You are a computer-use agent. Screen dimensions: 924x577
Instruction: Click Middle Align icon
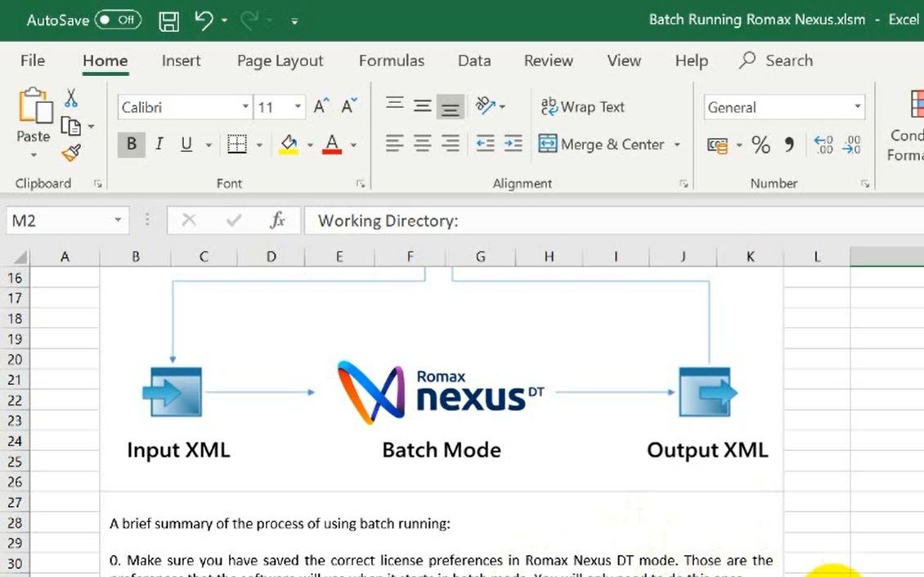click(422, 106)
